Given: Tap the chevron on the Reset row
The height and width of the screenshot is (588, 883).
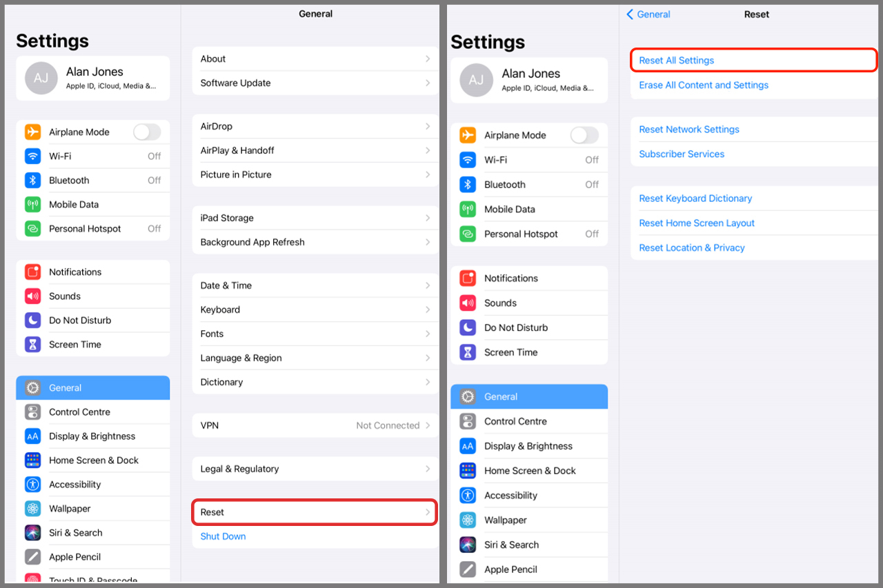Looking at the screenshot, I should coord(428,512).
